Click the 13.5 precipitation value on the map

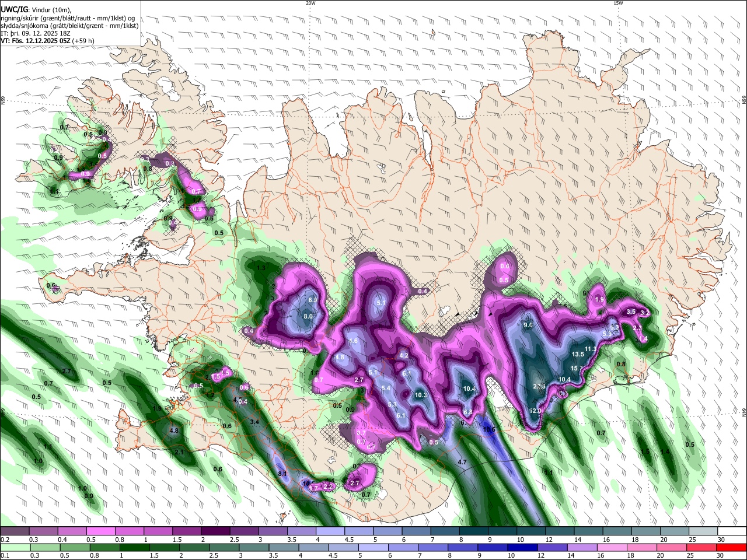coord(578,354)
